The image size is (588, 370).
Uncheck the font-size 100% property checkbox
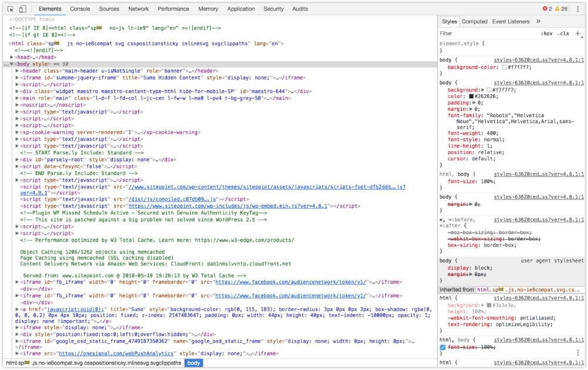coord(443,348)
